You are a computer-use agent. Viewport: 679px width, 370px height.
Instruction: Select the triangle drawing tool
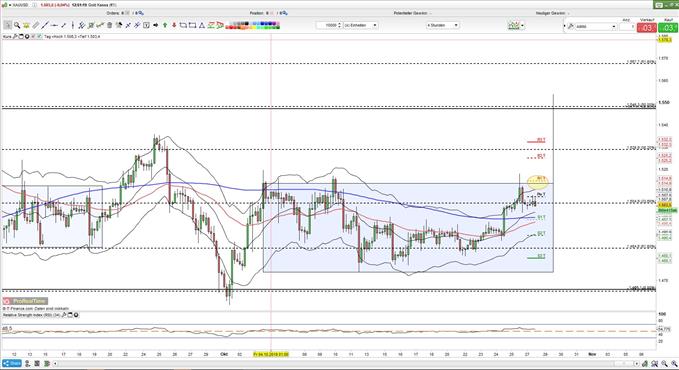201,25
